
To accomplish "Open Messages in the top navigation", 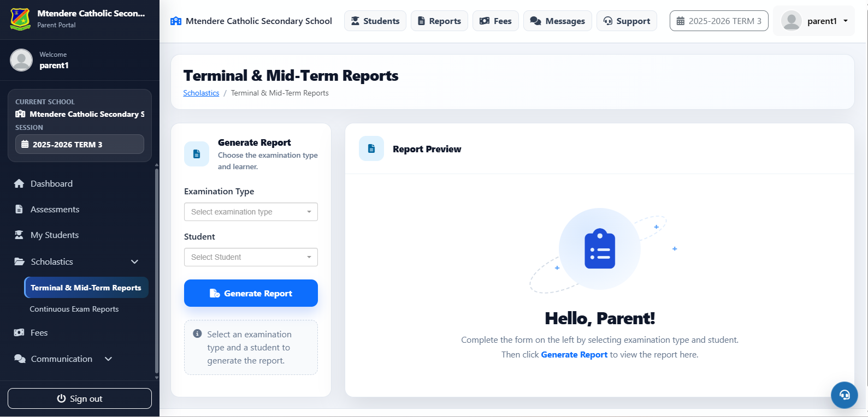I will coord(558,21).
